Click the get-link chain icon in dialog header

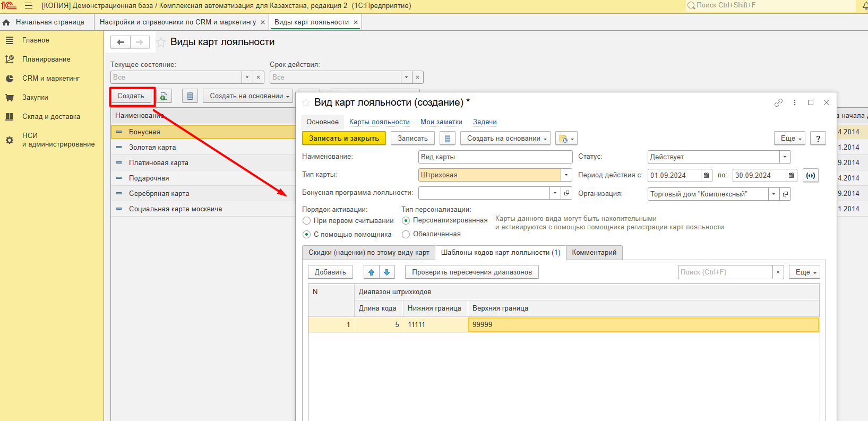[x=778, y=102]
